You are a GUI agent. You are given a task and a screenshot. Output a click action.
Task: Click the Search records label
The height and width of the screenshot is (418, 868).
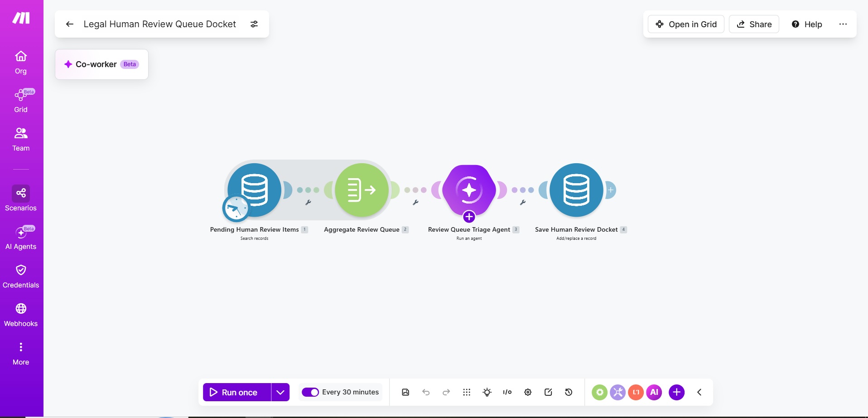coord(254,238)
